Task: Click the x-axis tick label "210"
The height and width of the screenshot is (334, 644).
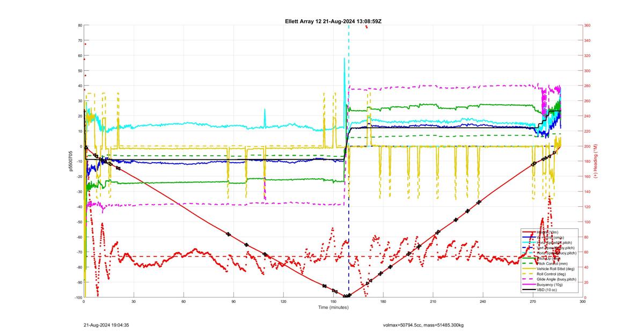Action: click(x=433, y=302)
